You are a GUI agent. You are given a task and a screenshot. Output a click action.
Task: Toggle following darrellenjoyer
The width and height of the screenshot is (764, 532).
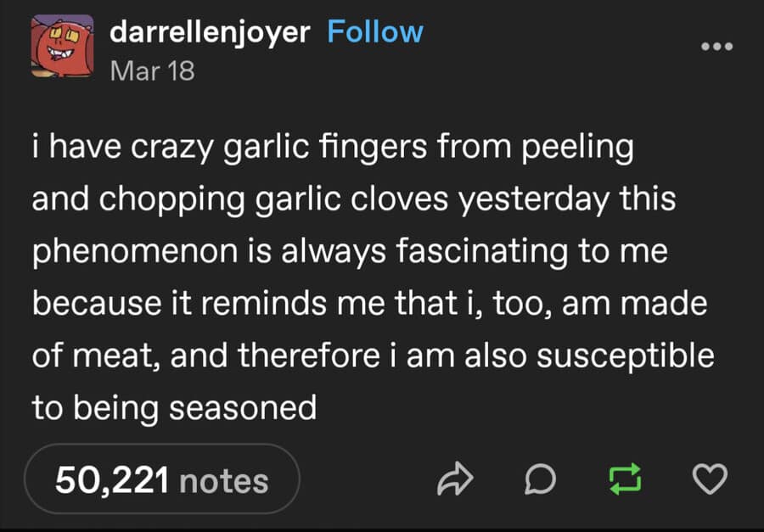click(x=376, y=31)
